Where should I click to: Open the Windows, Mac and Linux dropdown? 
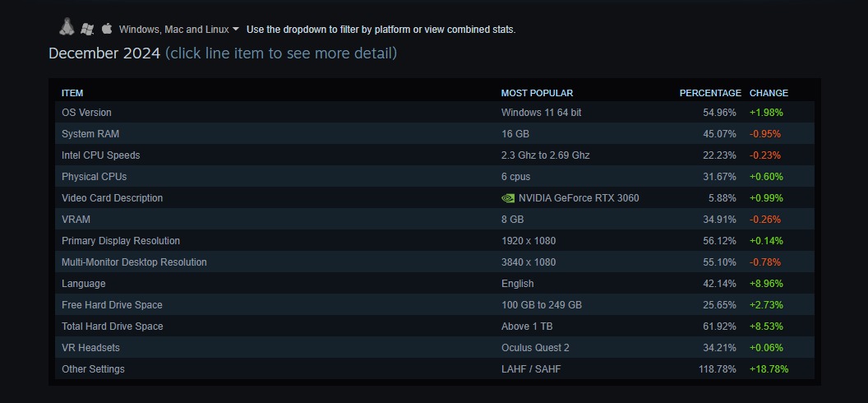point(179,30)
